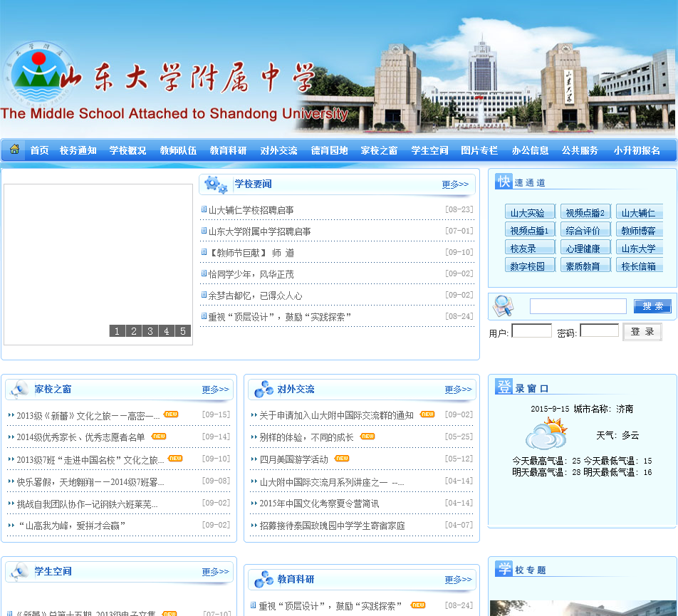Click the 综合评价 quick link button
Screen dimensions: 678x616
pos(585,229)
